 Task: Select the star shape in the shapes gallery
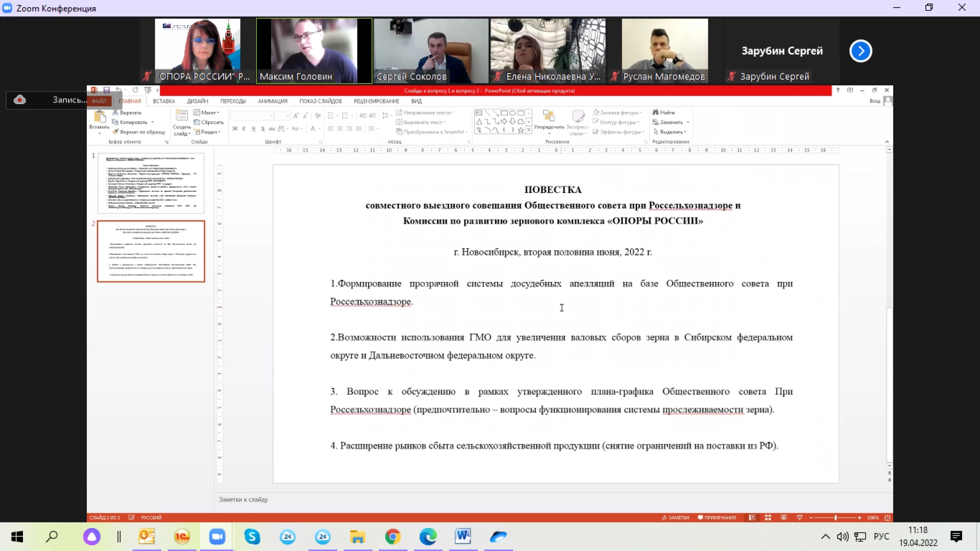pyautogui.click(x=521, y=130)
